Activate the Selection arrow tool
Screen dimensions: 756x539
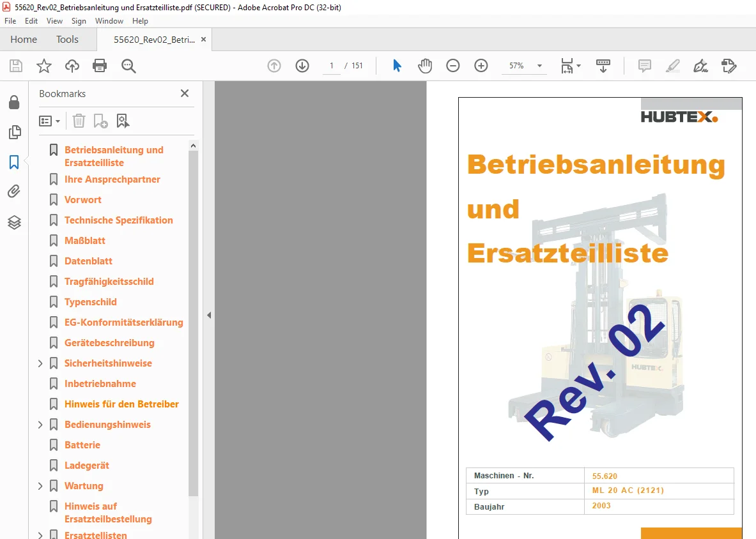[397, 66]
